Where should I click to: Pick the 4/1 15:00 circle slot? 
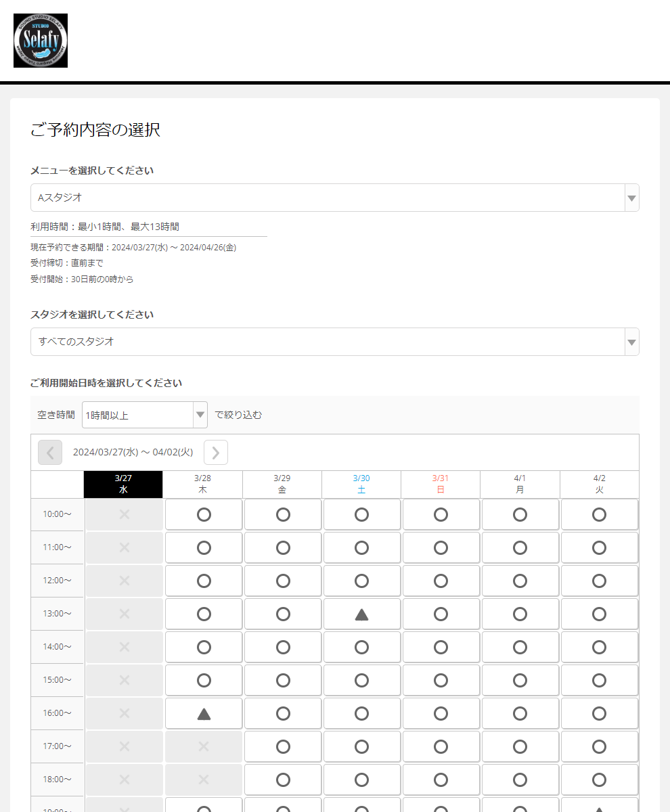pyautogui.click(x=520, y=680)
